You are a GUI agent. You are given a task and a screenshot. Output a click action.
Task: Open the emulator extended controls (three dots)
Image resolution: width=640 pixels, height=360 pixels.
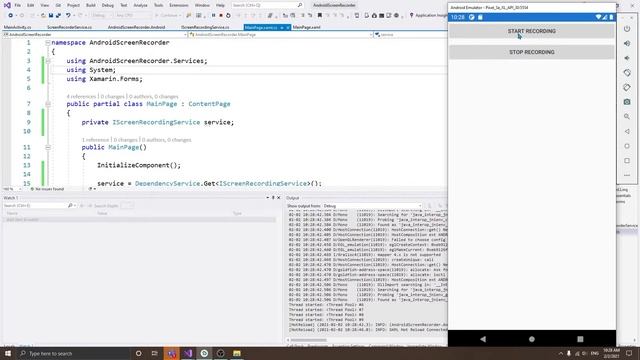tap(627, 176)
